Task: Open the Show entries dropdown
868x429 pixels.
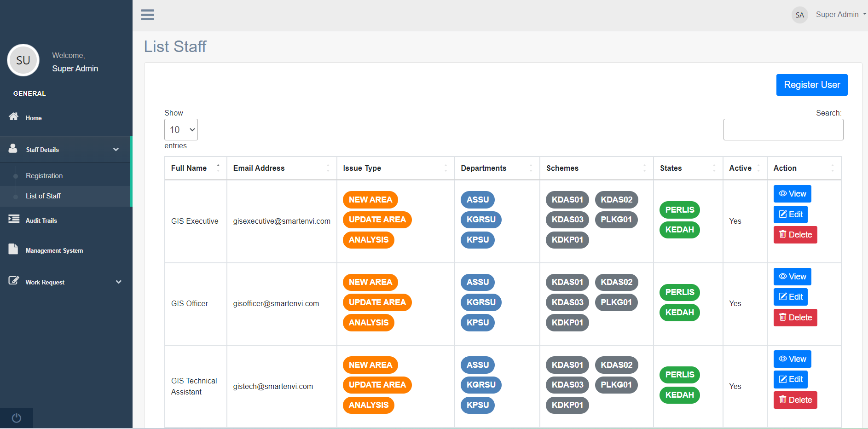Action: [181, 130]
